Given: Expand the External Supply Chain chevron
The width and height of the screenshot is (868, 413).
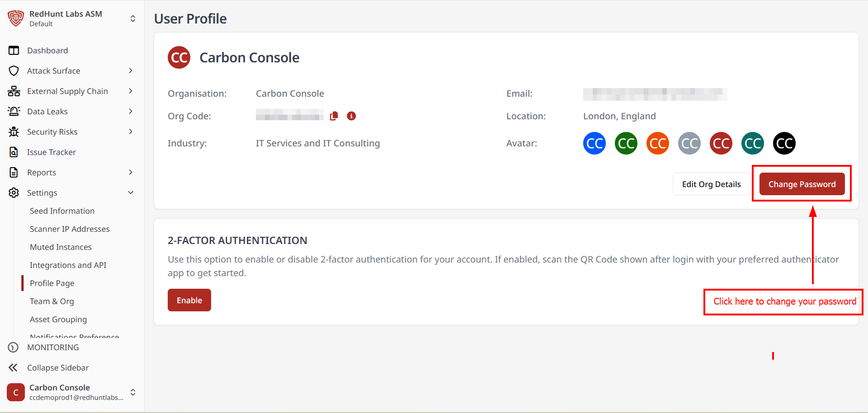Looking at the screenshot, I should 131,91.
